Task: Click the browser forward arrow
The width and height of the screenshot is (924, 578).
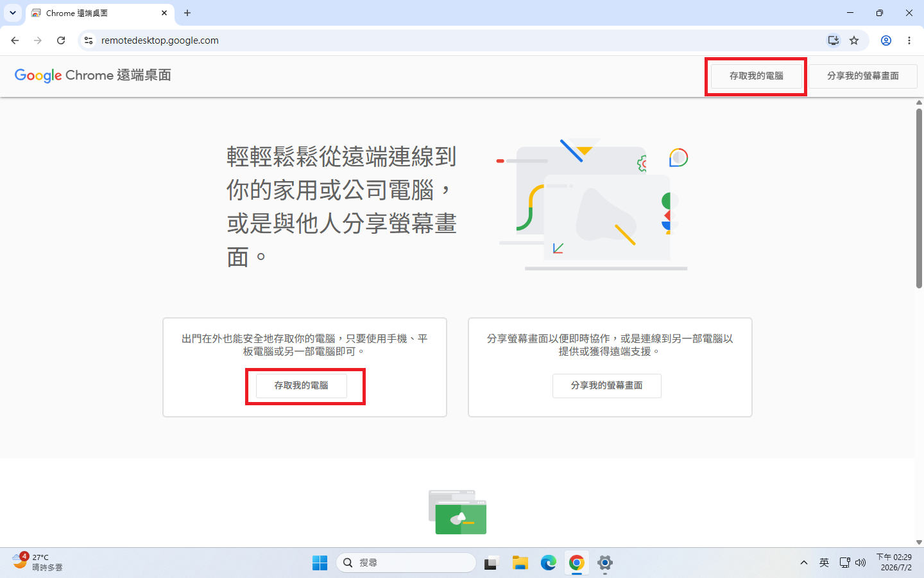Action: point(38,40)
